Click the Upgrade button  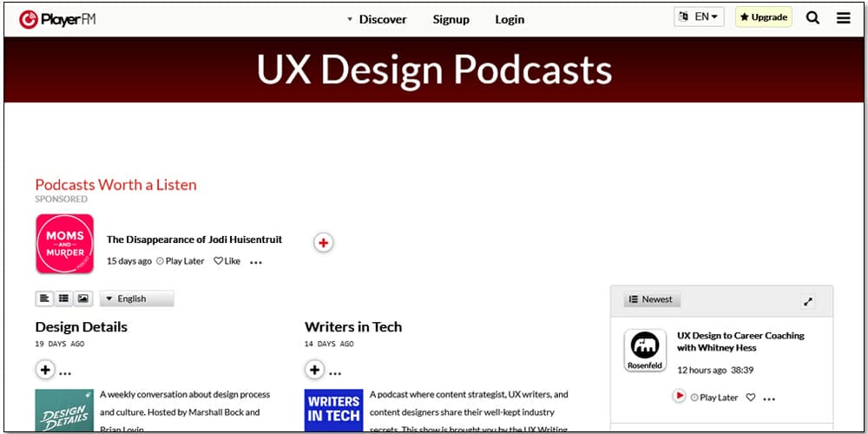point(763,17)
